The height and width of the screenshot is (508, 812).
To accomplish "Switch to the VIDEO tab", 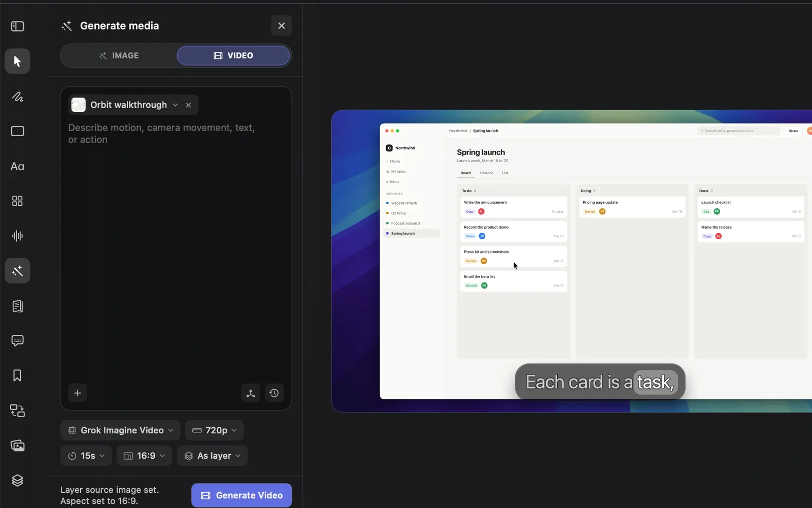I will (233, 56).
